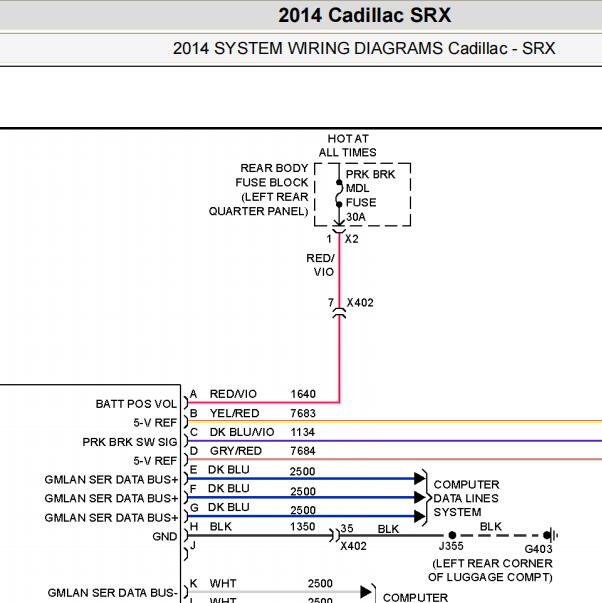Viewport: 602px width, 603px height.
Task: Click the 'YEL/RED' wire label at pin B
Action: 234,413
